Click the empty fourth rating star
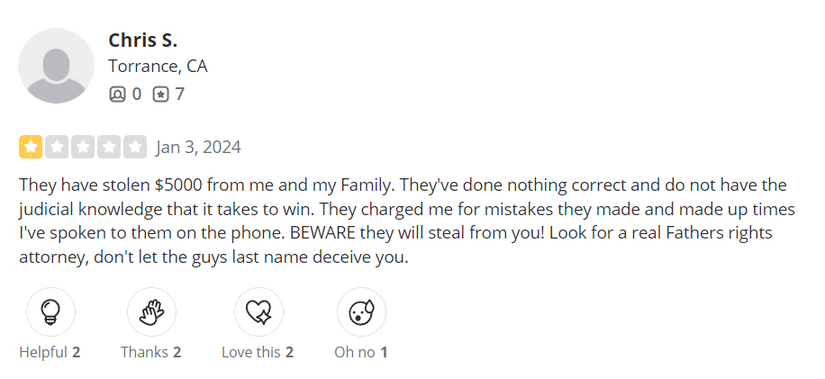Viewport: 825px width, 379px height. tap(109, 147)
